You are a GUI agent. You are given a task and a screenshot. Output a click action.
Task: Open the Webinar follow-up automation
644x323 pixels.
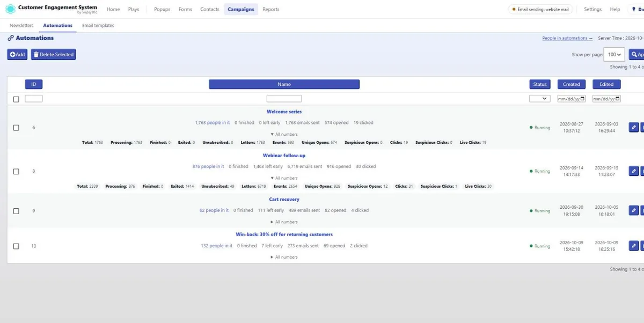pyautogui.click(x=284, y=156)
